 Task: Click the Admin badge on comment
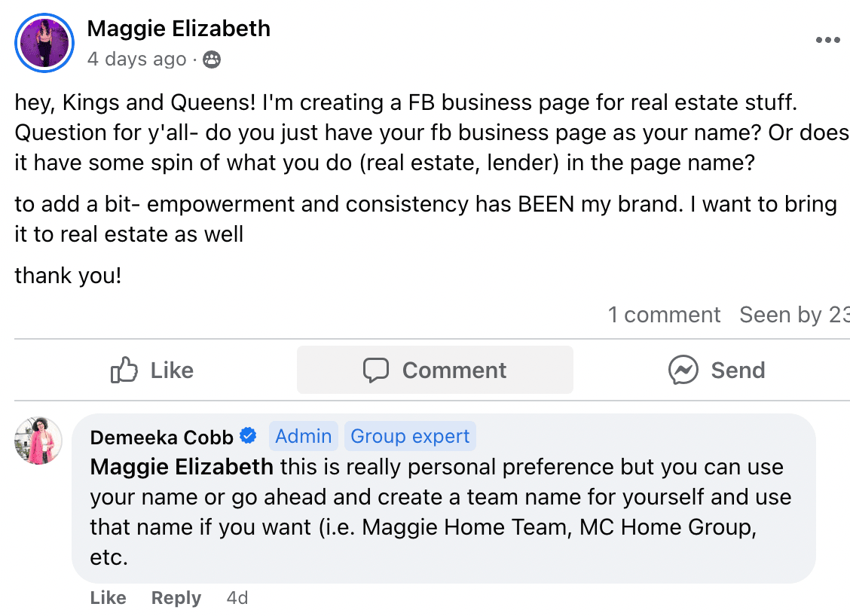(x=303, y=437)
